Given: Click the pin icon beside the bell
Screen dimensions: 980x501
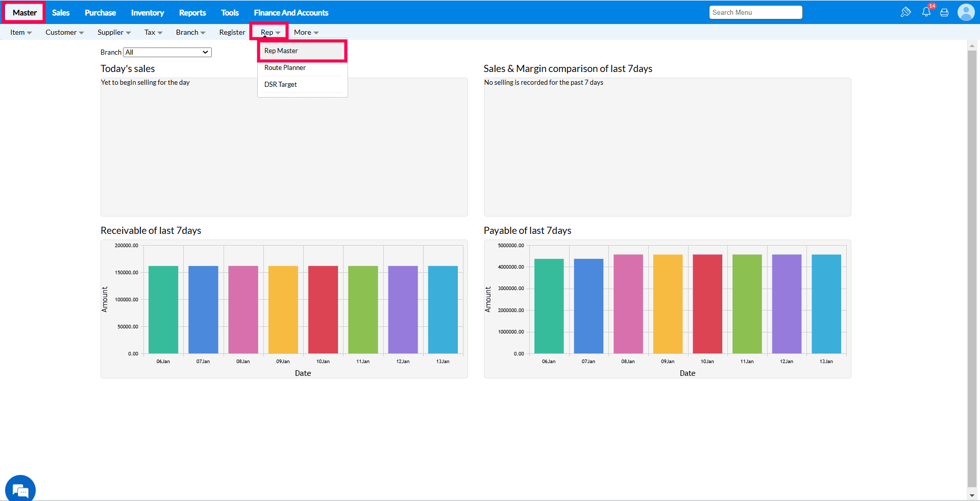Looking at the screenshot, I should [906, 12].
